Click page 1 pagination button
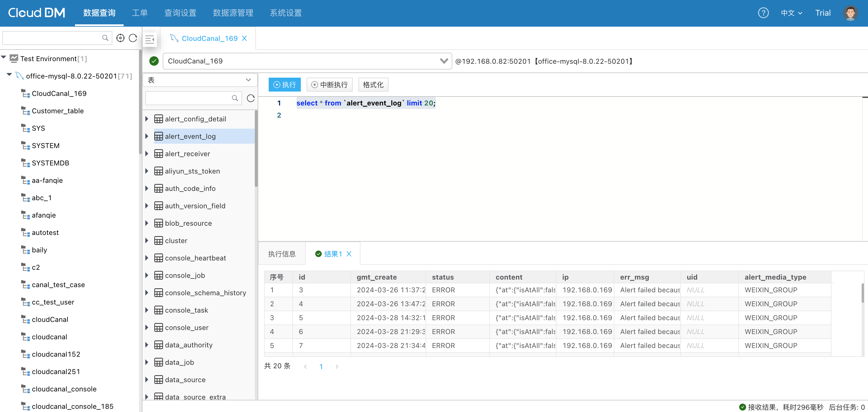Viewport: 868px width, 412px height. pyautogui.click(x=321, y=366)
